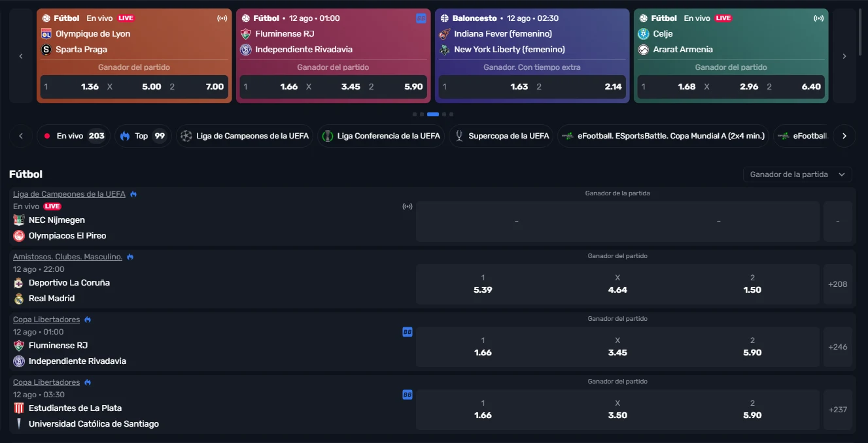Select draw 3.50 in Estudiantes match

[x=617, y=410]
